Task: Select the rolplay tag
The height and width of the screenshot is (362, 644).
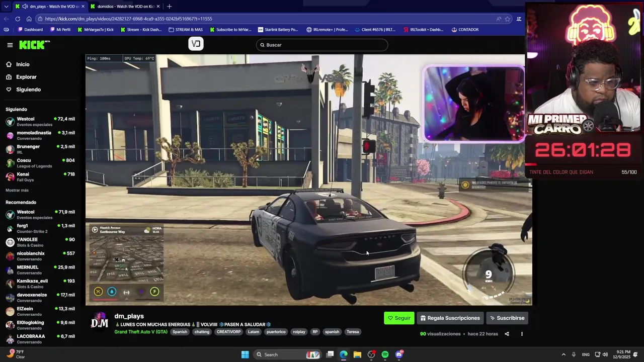Action: click(x=299, y=332)
